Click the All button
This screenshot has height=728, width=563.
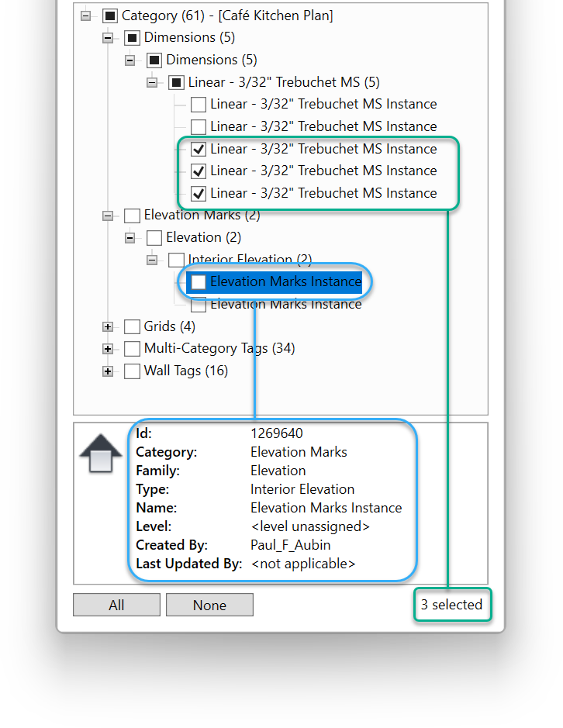(116, 605)
